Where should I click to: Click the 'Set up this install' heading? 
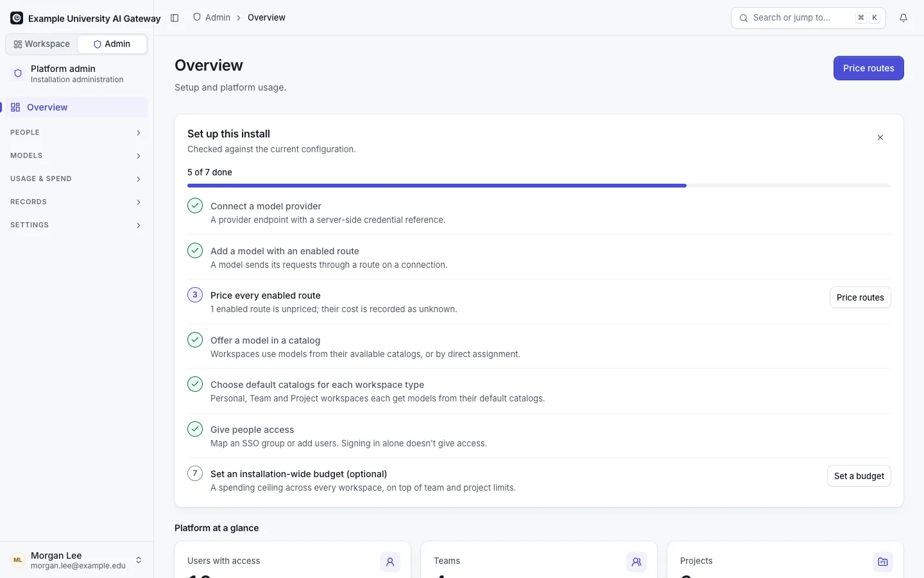[228, 134]
